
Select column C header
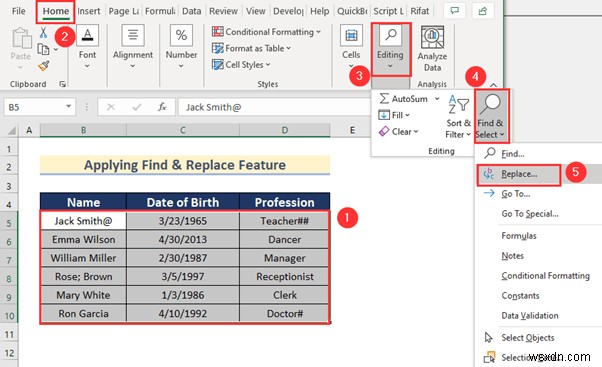pos(183,131)
